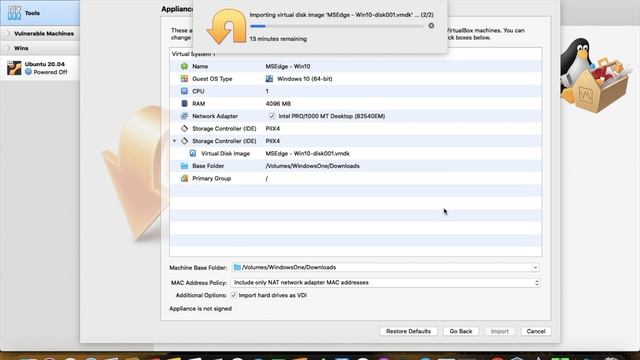The image size is (640, 360).
Task: Expand the Vulnerable Machines group
Action: tap(9, 33)
